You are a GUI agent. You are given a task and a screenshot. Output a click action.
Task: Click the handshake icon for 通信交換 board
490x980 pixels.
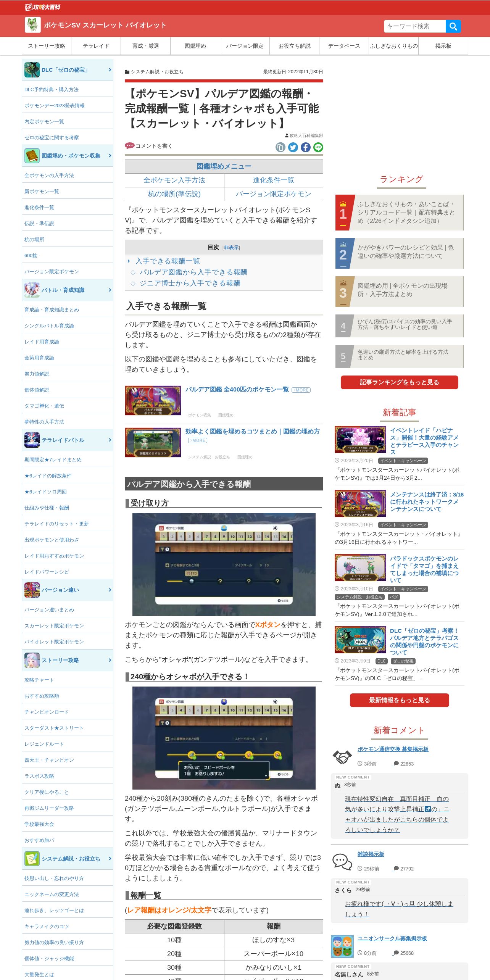[x=342, y=756]
